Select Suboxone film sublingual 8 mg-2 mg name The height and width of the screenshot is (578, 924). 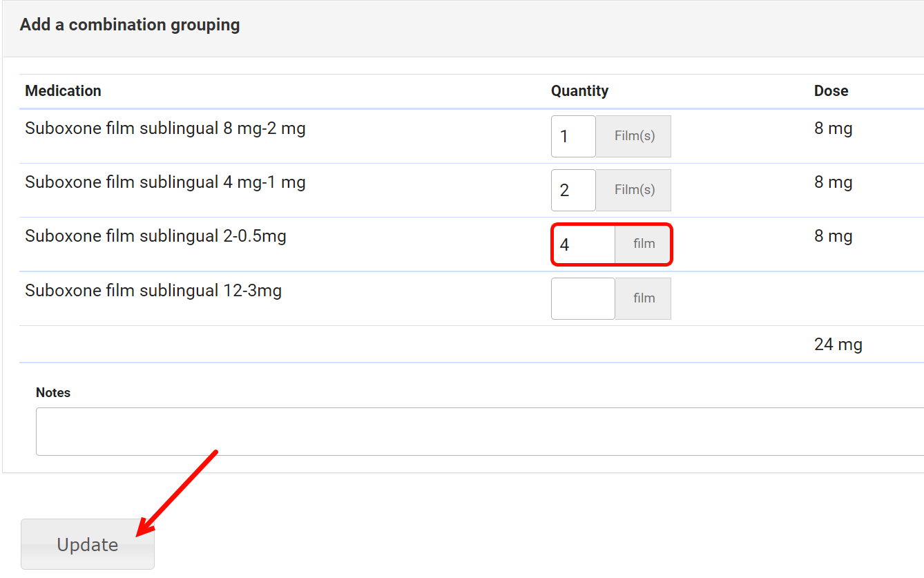pyautogui.click(x=165, y=128)
